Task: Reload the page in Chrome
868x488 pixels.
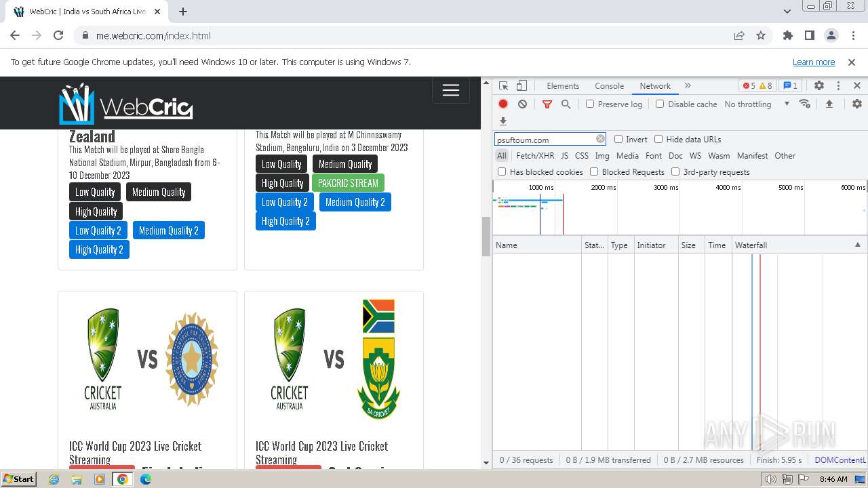Action: pyautogui.click(x=58, y=36)
